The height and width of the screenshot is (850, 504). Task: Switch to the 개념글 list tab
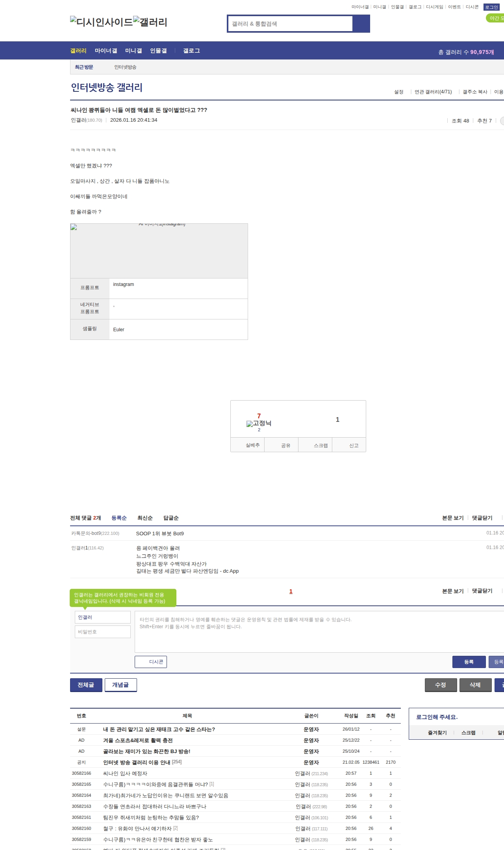coord(121,685)
